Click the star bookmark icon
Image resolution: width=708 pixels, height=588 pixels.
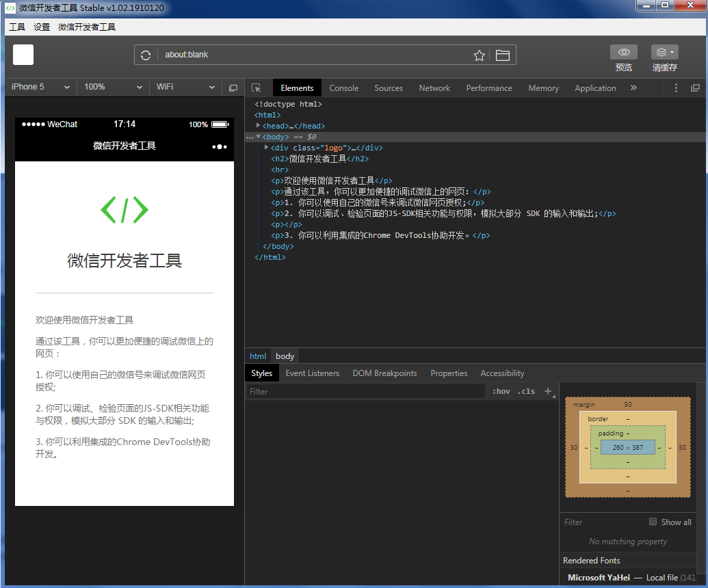coord(480,55)
